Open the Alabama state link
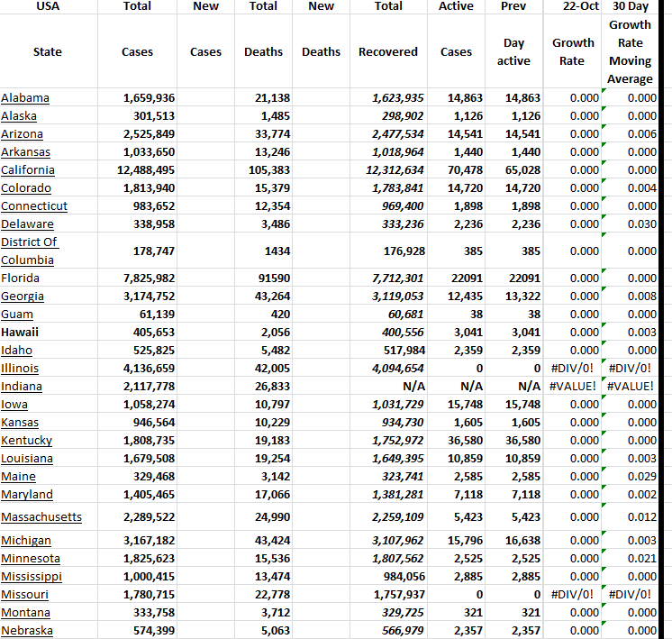The width and height of the screenshot is (672, 639). click(25, 98)
